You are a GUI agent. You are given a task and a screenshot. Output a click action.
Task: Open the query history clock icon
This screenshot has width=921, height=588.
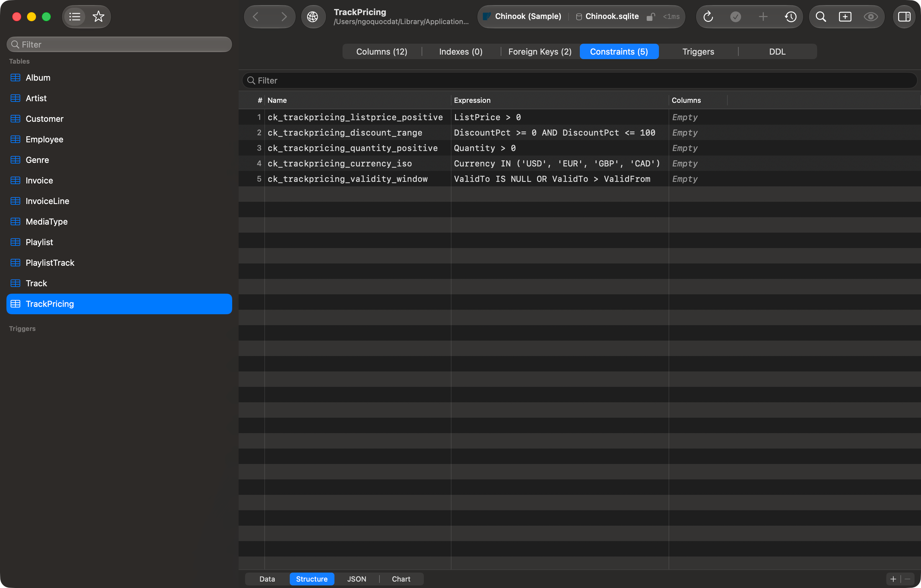pyautogui.click(x=790, y=17)
